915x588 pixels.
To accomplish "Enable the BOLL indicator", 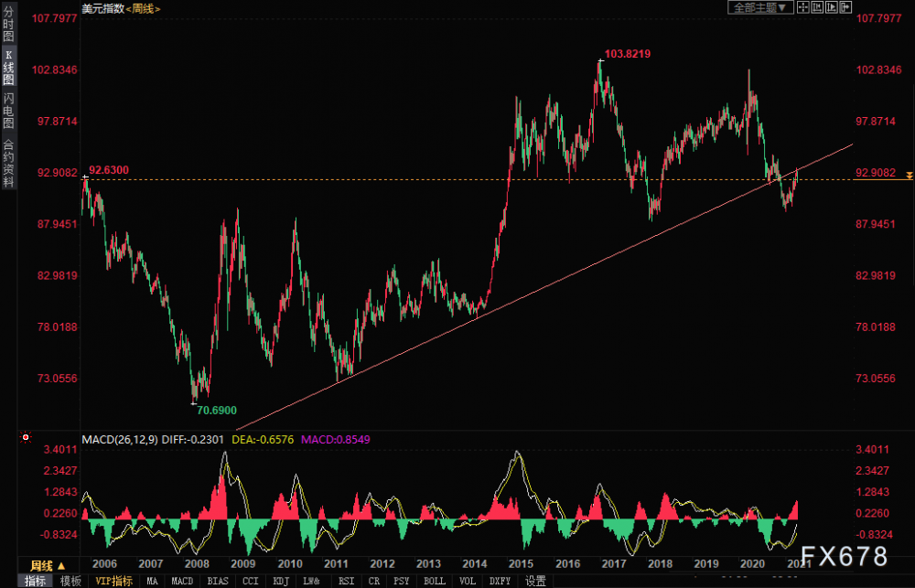I will pos(434,581).
